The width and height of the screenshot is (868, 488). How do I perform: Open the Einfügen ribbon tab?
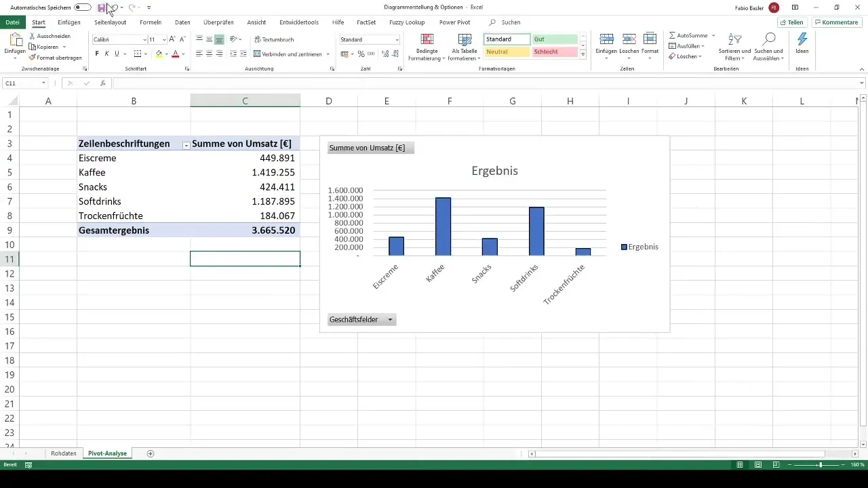click(x=69, y=22)
